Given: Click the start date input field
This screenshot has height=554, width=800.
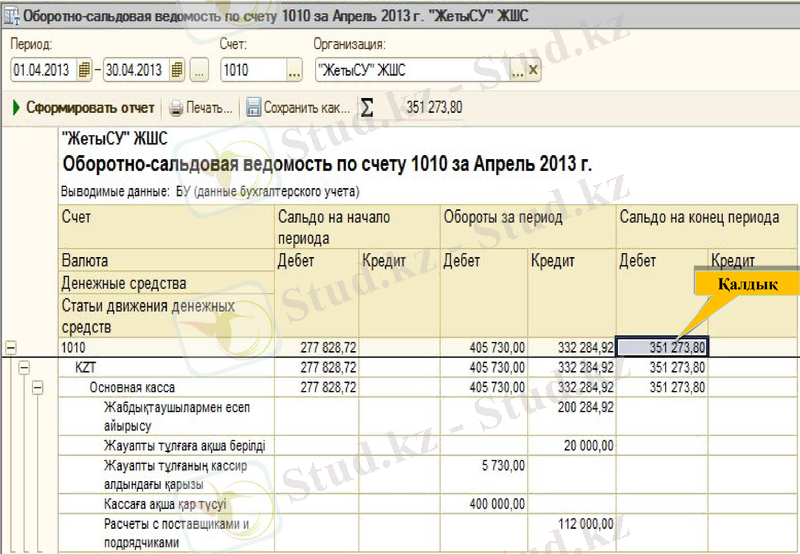Looking at the screenshot, I should pos(42,70).
